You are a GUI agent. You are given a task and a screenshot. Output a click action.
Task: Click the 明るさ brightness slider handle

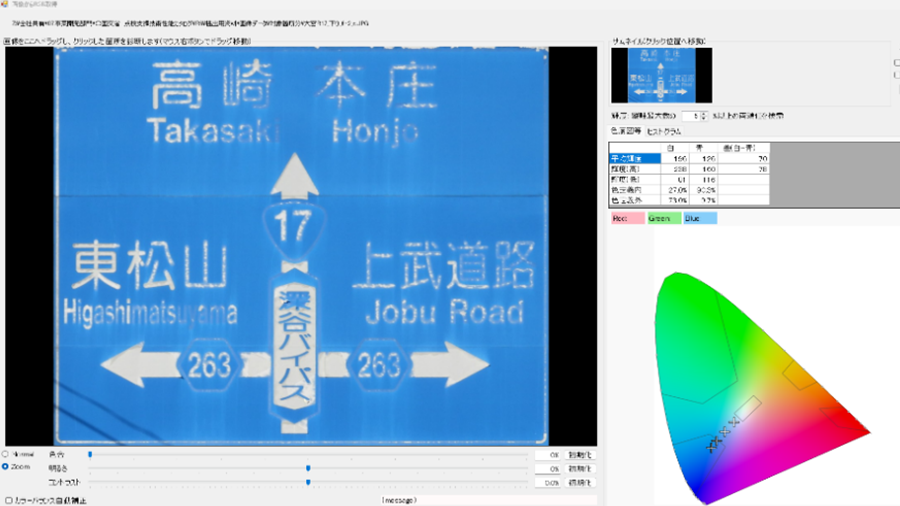pyautogui.click(x=308, y=467)
